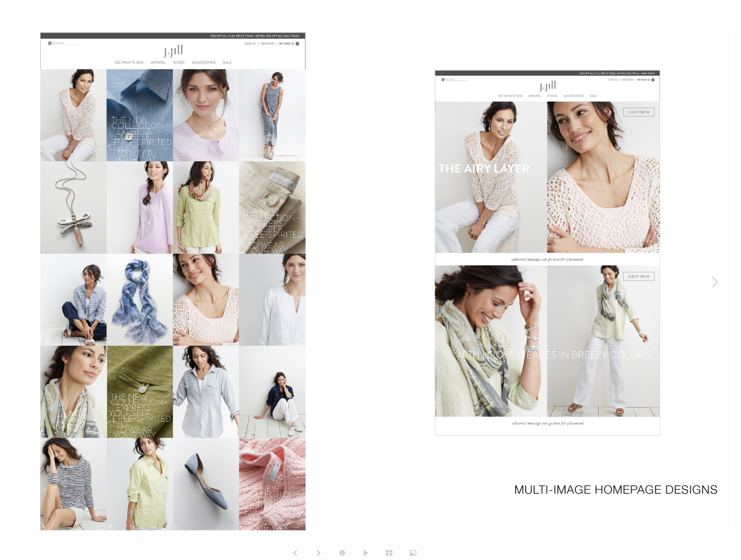This screenshot has width=741, height=560.
Task: Click the large right chevron to advance gallery
Action: pos(714,282)
